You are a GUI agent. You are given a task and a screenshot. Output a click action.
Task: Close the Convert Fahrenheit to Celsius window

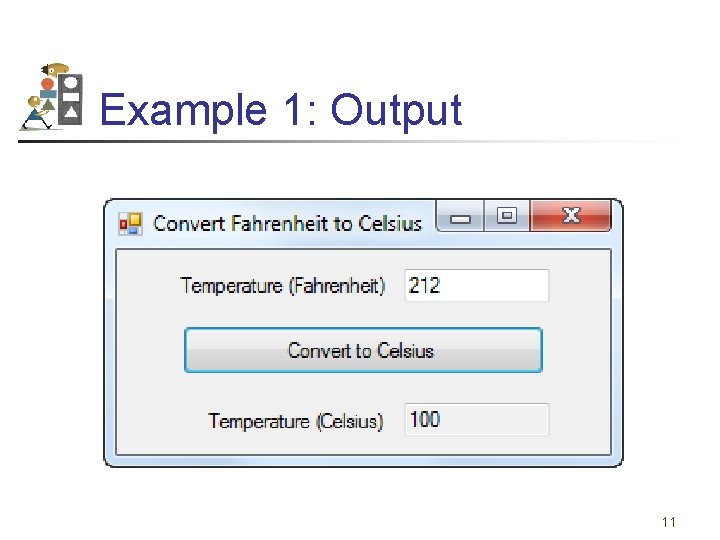tap(571, 215)
